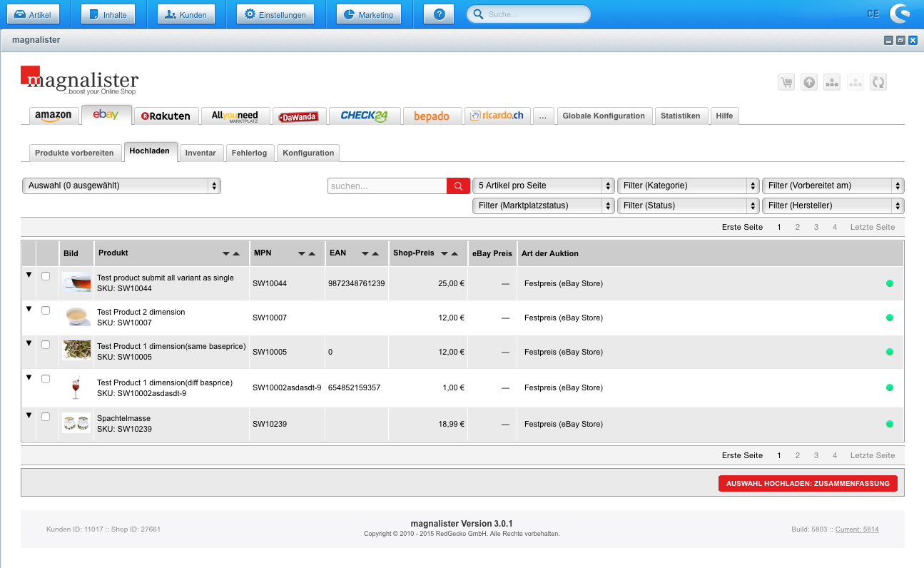Click the refresh arrows icon

[878, 82]
